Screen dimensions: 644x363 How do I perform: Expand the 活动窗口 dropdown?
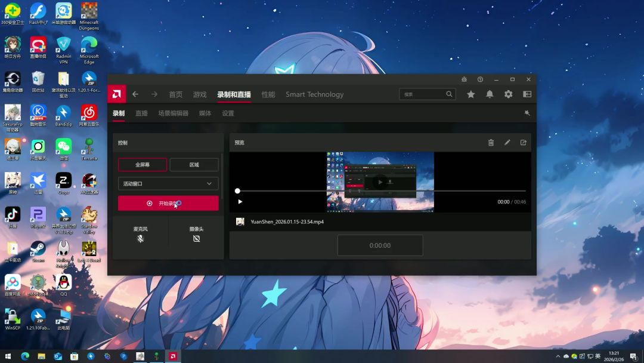(x=168, y=184)
